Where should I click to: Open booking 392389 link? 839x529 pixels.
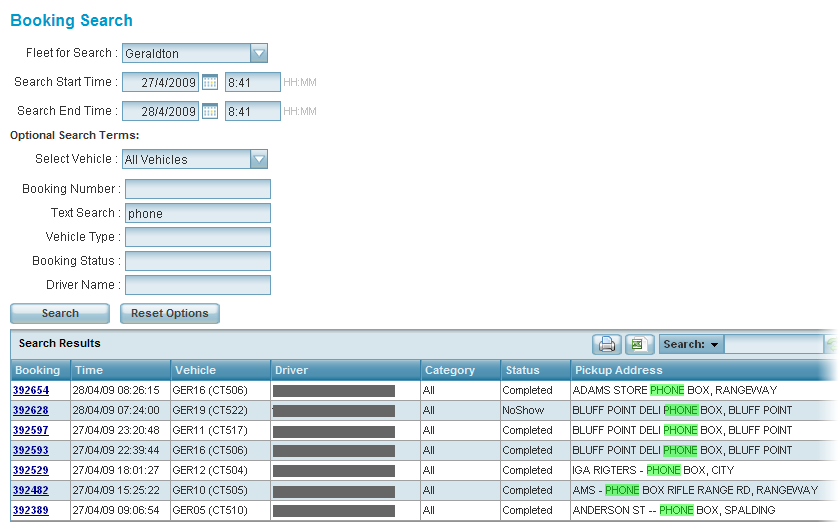coord(30,510)
